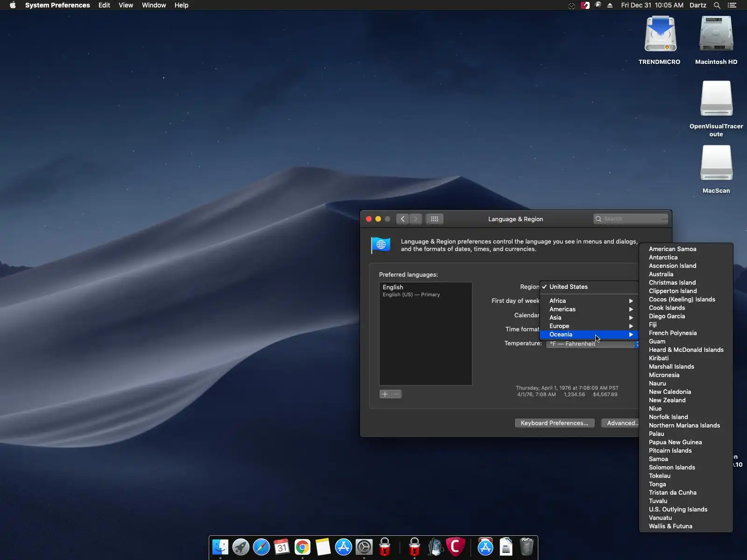This screenshot has width=747, height=560.
Task: Select the OpenVisualTraceroute drive icon
Action: [716, 109]
